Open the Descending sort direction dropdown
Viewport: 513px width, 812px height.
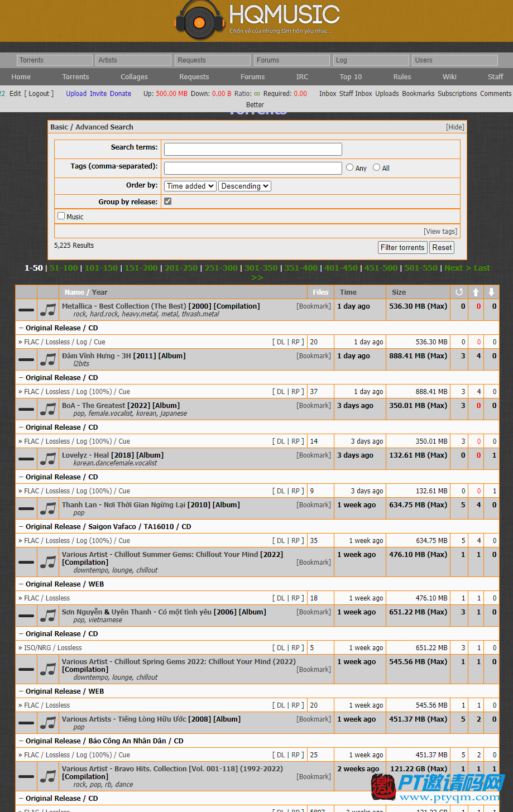244,186
